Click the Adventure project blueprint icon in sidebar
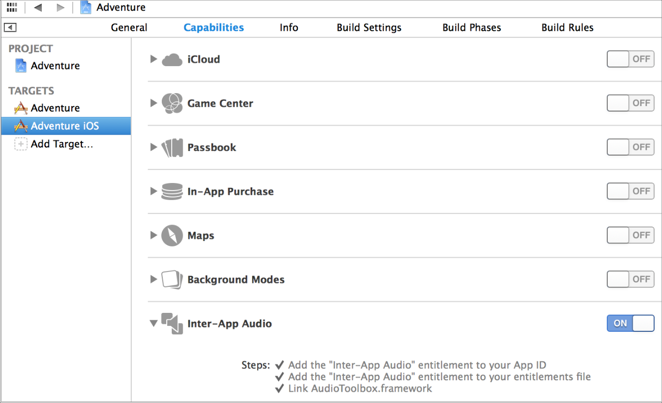This screenshot has width=662, height=403. 21,66
